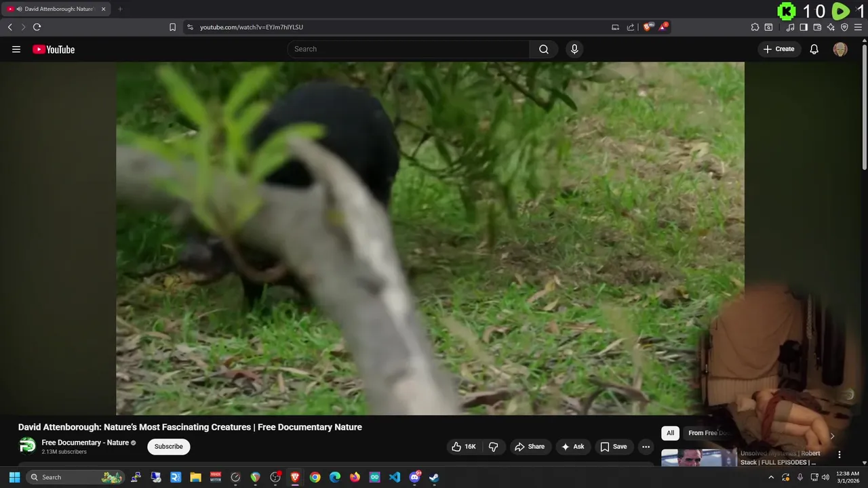Open Firefox from the taskbar

(x=355, y=477)
